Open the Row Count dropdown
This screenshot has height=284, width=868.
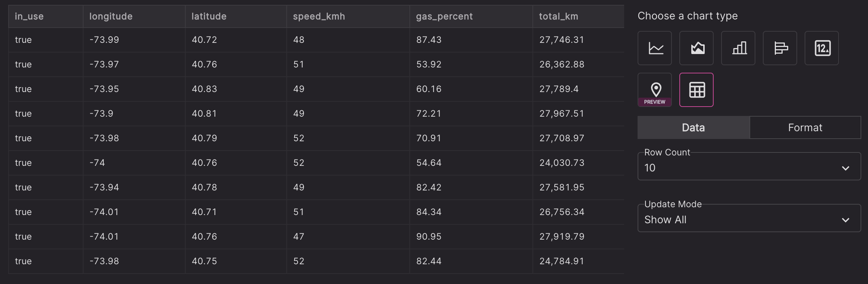click(x=742, y=167)
